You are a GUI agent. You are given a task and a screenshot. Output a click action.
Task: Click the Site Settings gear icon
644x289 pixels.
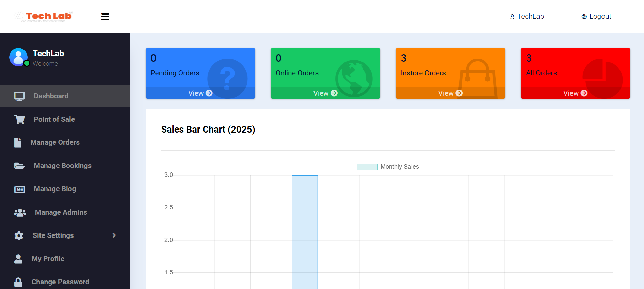tap(19, 236)
